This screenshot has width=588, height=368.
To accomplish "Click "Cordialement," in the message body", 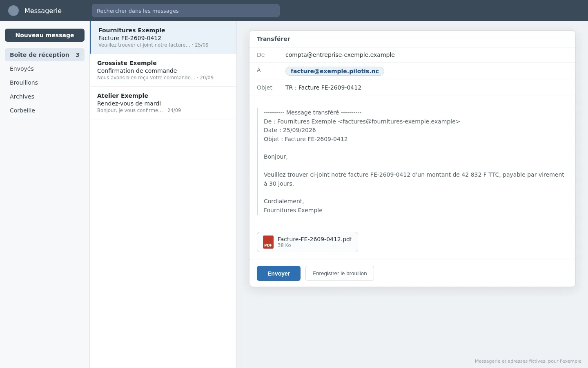I will [x=284, y=201].
